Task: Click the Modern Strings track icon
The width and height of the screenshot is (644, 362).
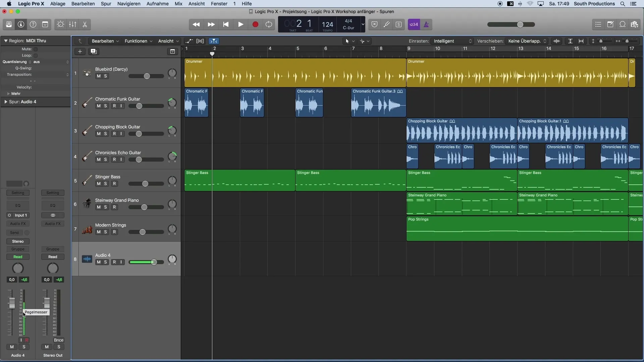Action: click(x=87, y=229)
